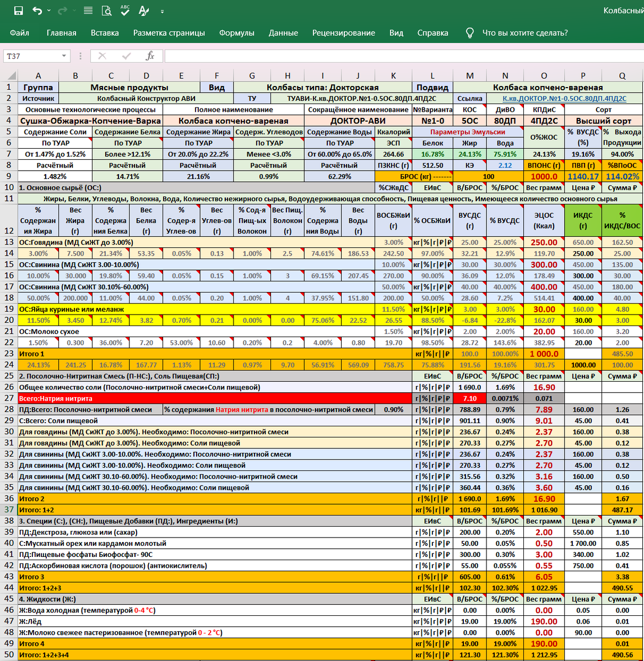644x661 pixels.
Task: Expand the Name Box dropdown arrow
Action: coord(65,56)
